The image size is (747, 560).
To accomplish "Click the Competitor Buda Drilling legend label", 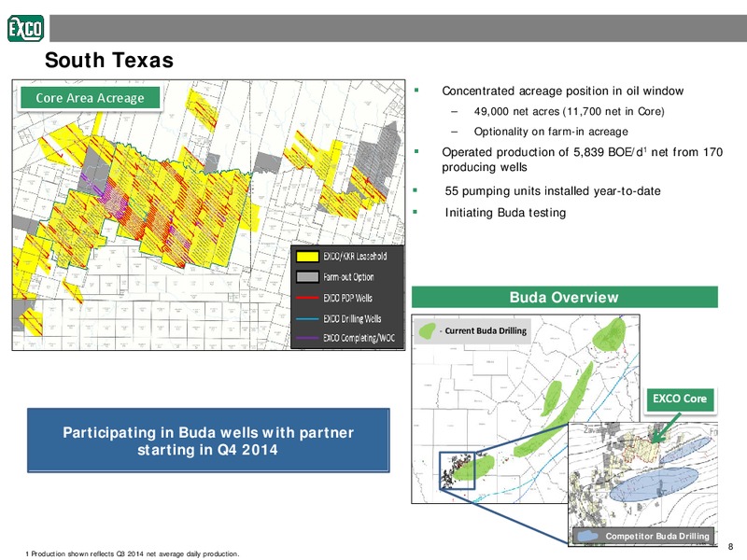I will [x=657, y=536].
